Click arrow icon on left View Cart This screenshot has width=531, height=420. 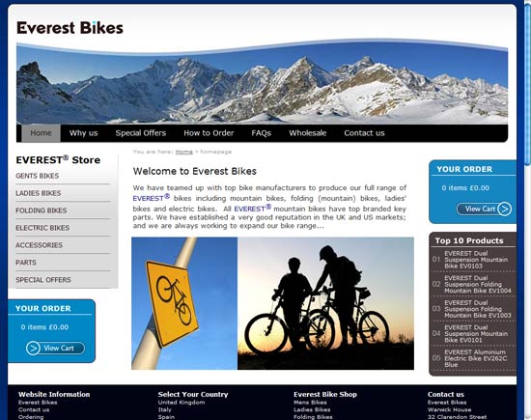coord(33,349)
